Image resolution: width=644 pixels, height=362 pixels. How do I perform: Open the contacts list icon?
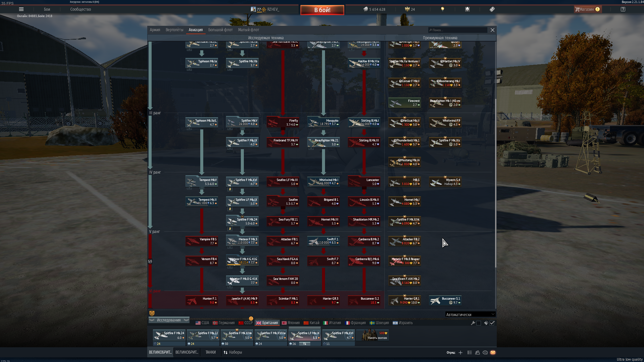coord(470,353)
